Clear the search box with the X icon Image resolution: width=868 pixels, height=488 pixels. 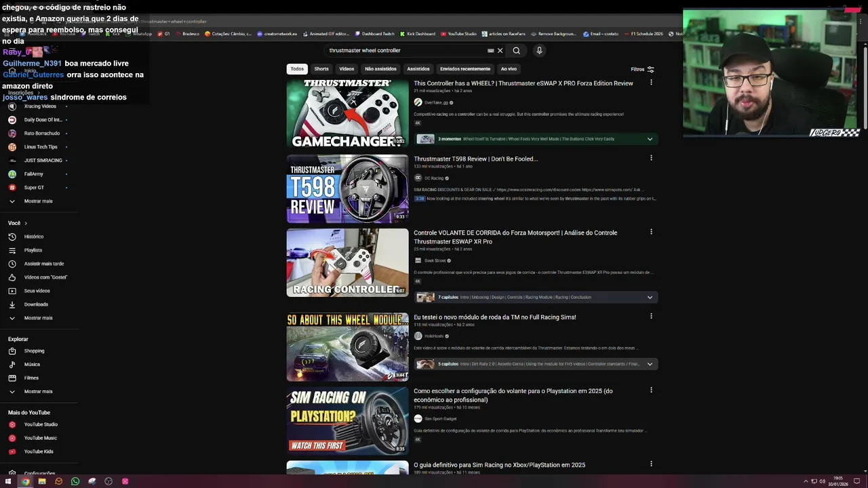point(500,50)
